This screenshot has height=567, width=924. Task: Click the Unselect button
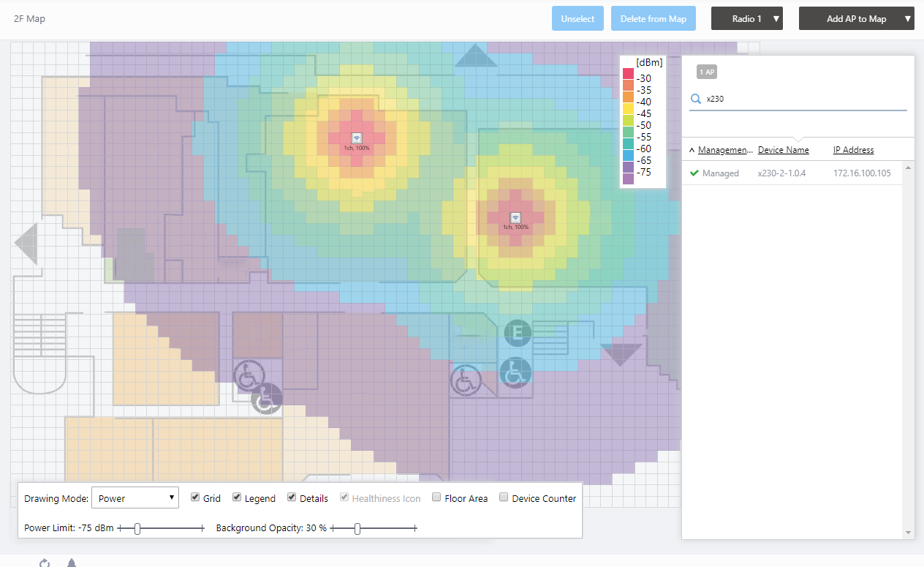pos(577,19)
